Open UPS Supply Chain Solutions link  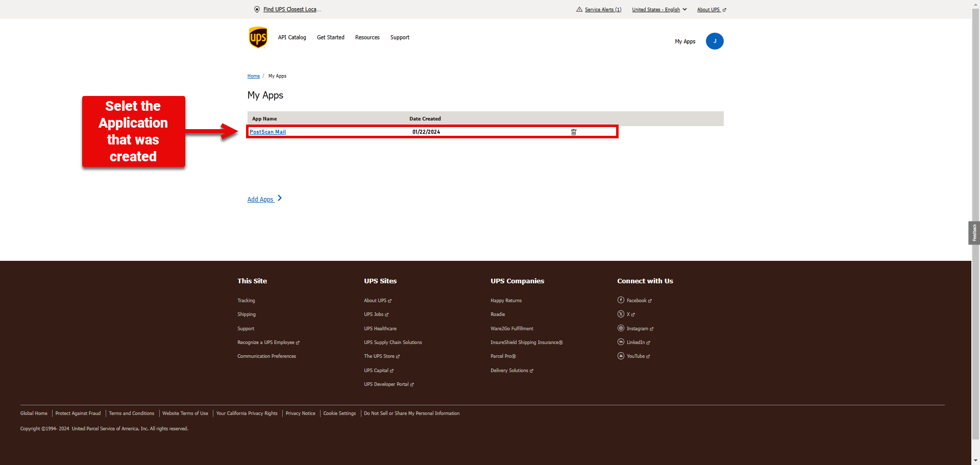click(x=393, y=342)
